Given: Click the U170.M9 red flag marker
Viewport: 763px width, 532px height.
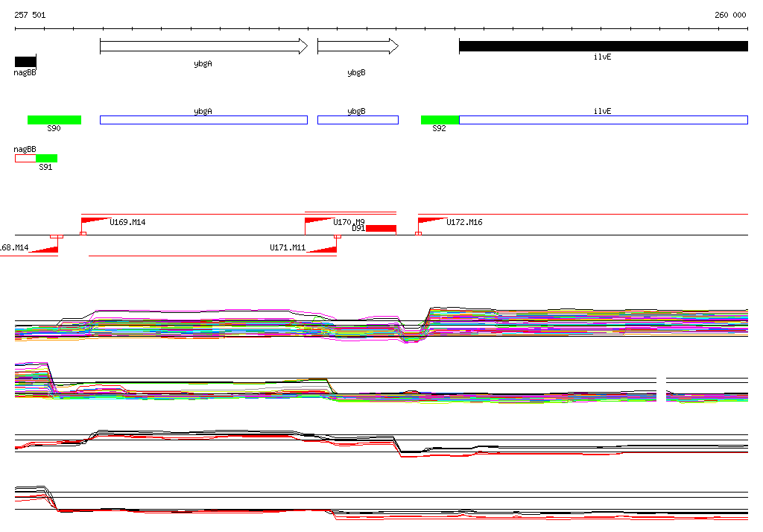Looking at the screenshot, I should click(x=319, y=221).
